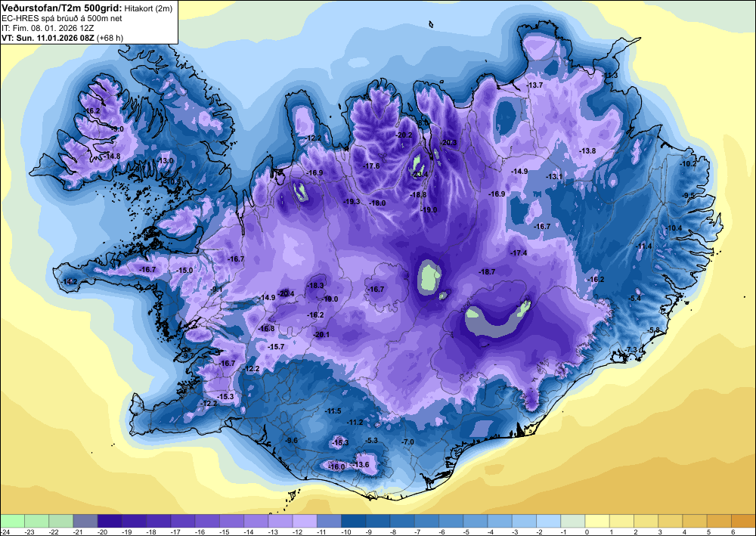The width and height of the screenshot is (756, 536).
Task: Click the -13.6 temperature label
Action: [361, 465]
